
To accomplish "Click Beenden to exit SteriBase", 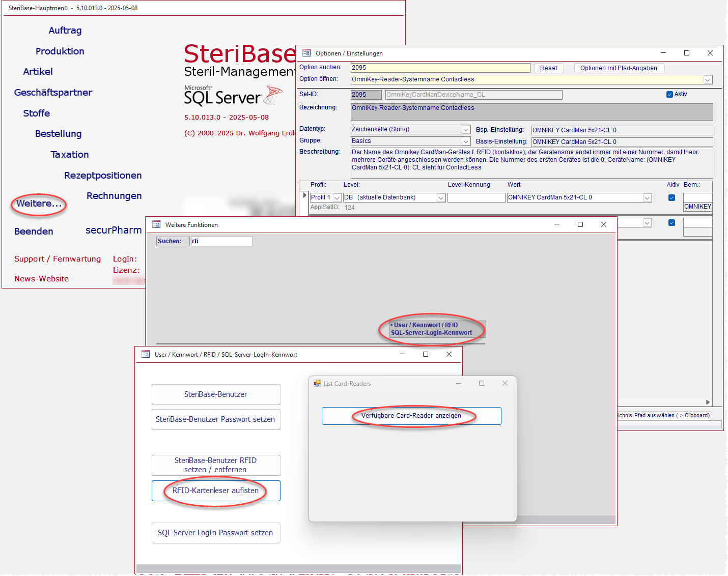I will click(34, 232).
